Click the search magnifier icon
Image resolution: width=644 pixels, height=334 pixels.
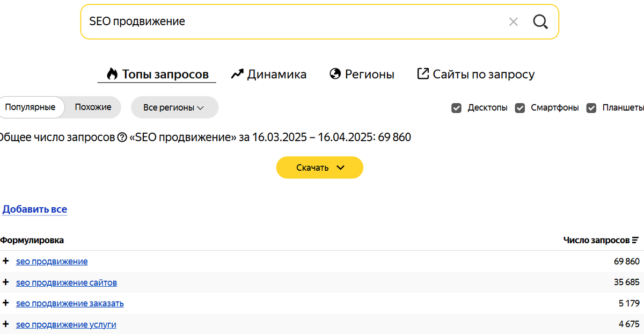(x=540, y=21)
